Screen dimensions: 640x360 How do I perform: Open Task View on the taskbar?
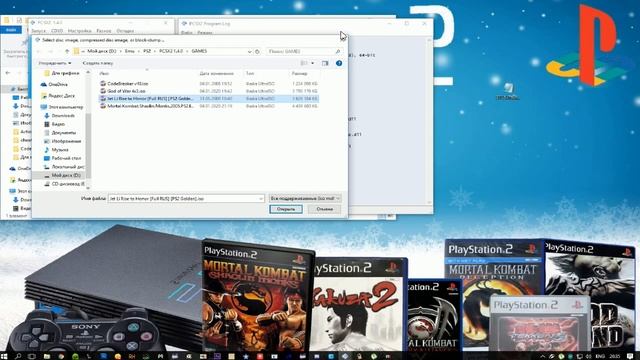pos(31,356)
